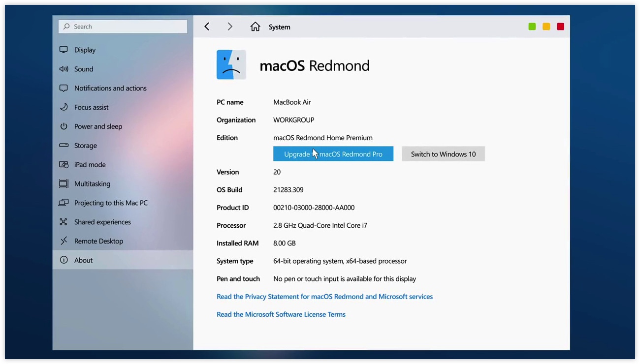Image resolution: width=640 pixels, height=364 pixels.
Task: Go back with the left arrow
Action: tap(207, 27)
